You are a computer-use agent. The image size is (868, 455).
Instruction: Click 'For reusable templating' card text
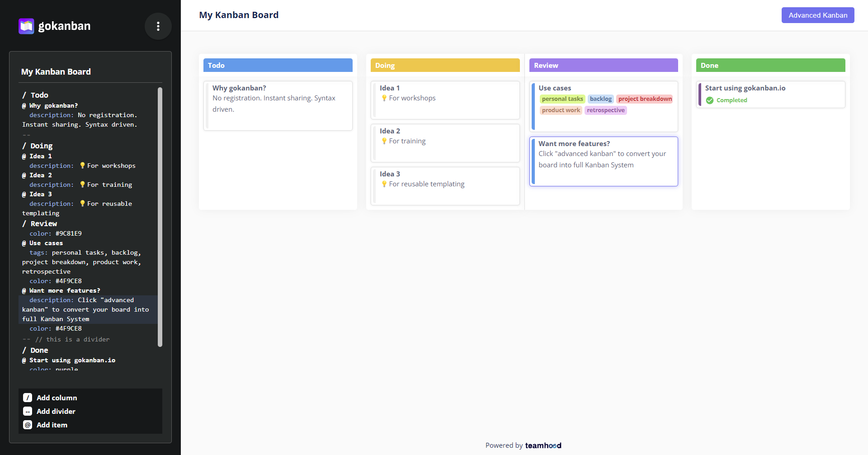427,184
